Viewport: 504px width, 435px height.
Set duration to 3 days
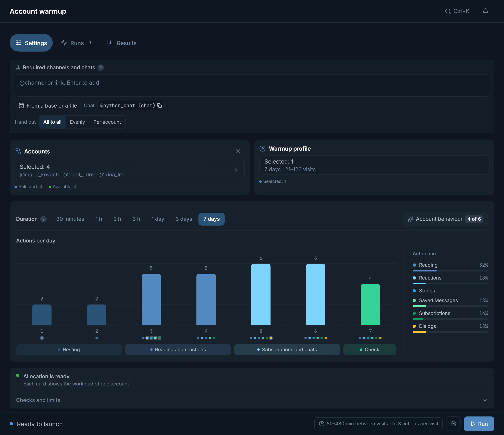click(x=184, y=219)
